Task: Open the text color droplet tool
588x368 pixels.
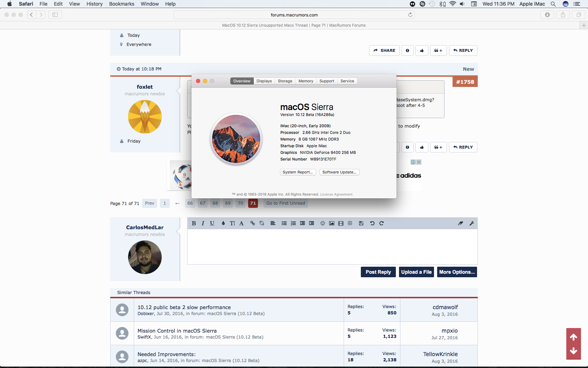Action: pyautogui.click(x=223, y=223)
